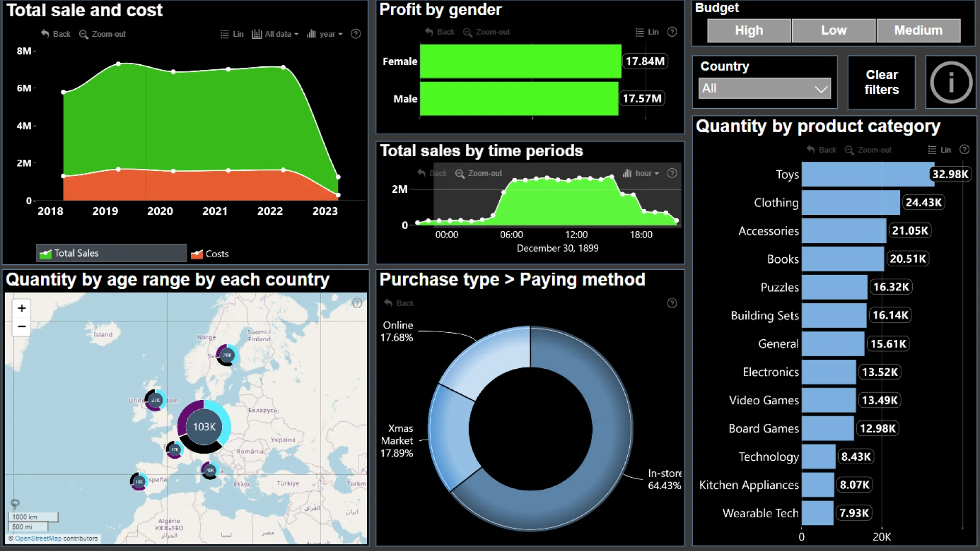Filter budget by Low

click(834, 31)
